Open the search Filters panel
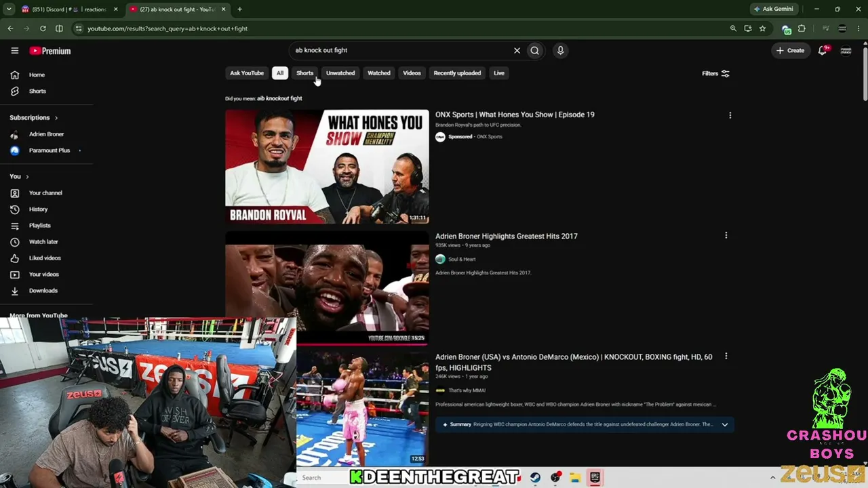Image resolution: width=868 pixels, height=488 pixels. click(715, 73)
